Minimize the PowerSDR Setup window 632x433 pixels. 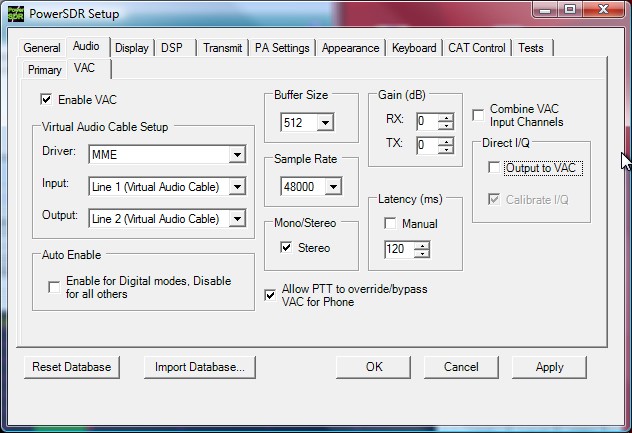(545, 10)
